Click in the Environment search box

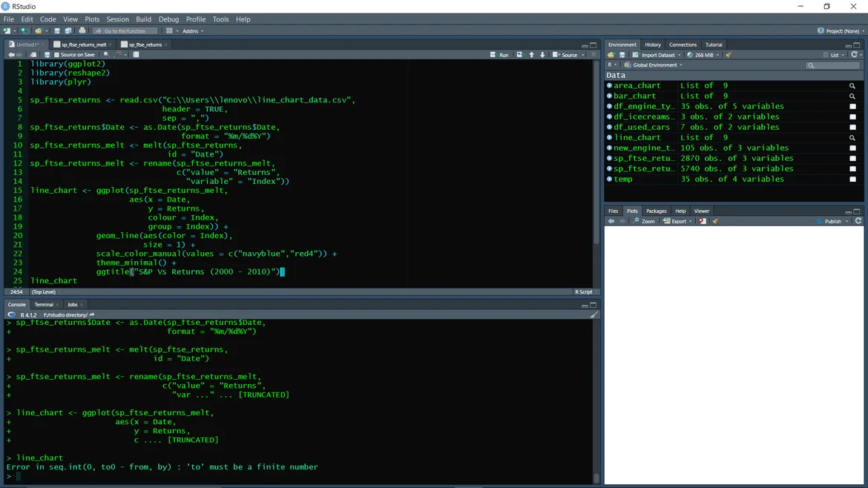(836, 65)
